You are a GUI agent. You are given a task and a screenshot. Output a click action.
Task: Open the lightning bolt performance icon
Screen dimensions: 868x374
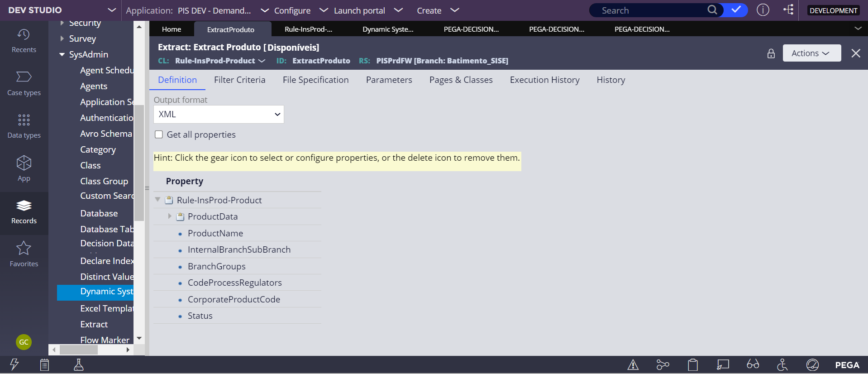coord(14,364)
